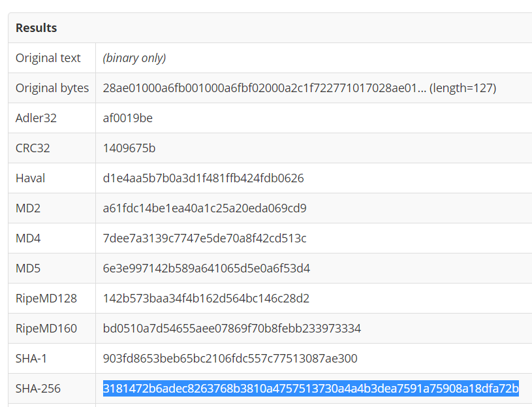Select the SHA-256 label
532x407 pixels.
pos(38,389)
